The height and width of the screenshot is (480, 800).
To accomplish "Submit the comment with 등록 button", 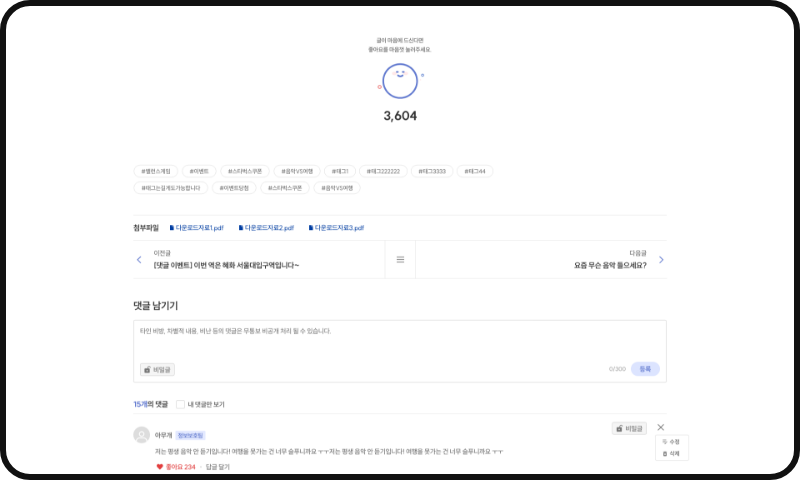I will pos(645,369).
